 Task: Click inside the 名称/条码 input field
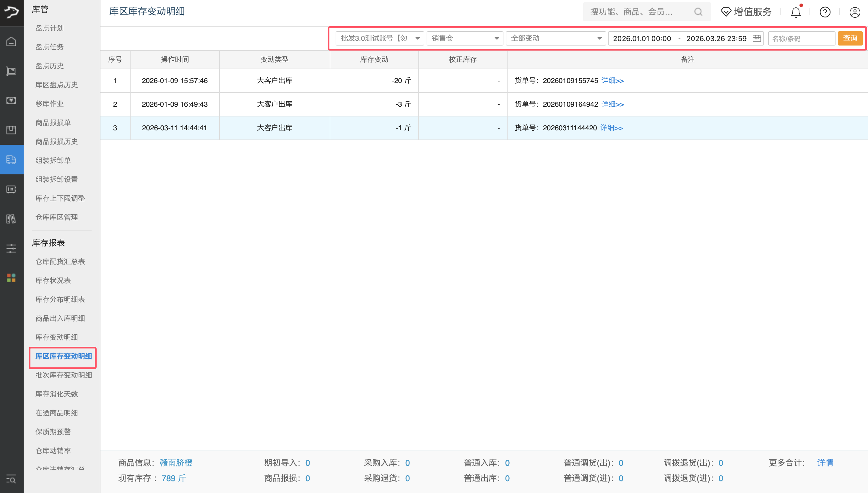pos(801,38)
